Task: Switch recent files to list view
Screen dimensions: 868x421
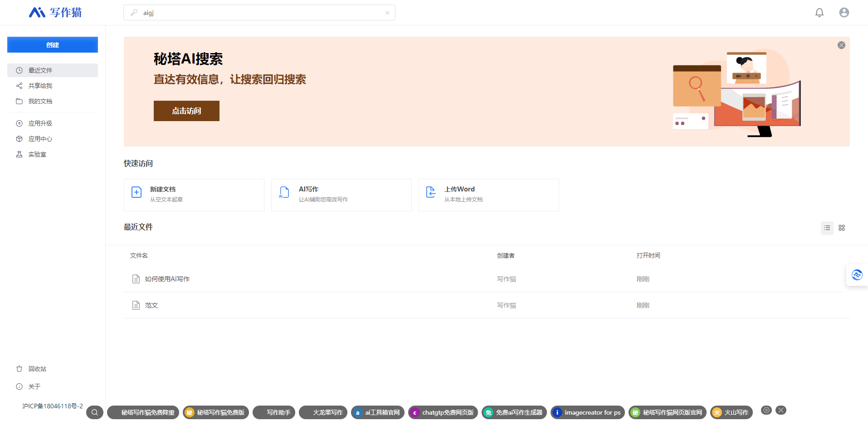Action: coord(827,228)
